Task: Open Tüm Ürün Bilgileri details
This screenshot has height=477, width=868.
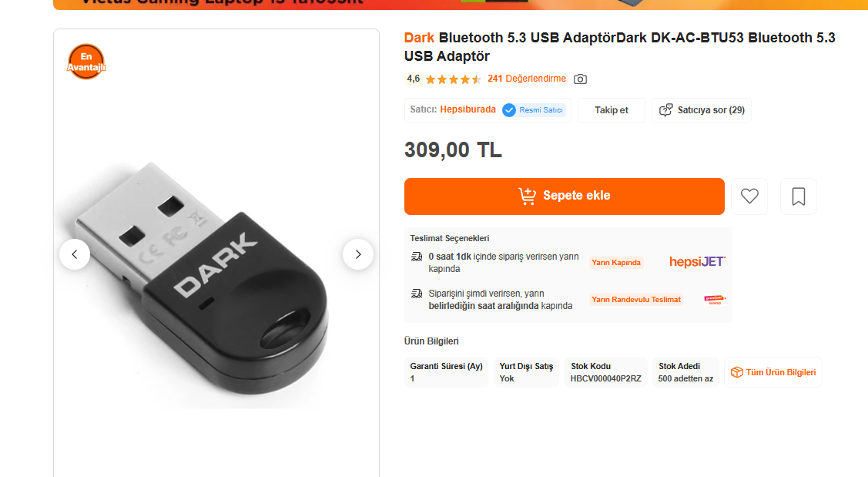Action: tap(772, 372)
